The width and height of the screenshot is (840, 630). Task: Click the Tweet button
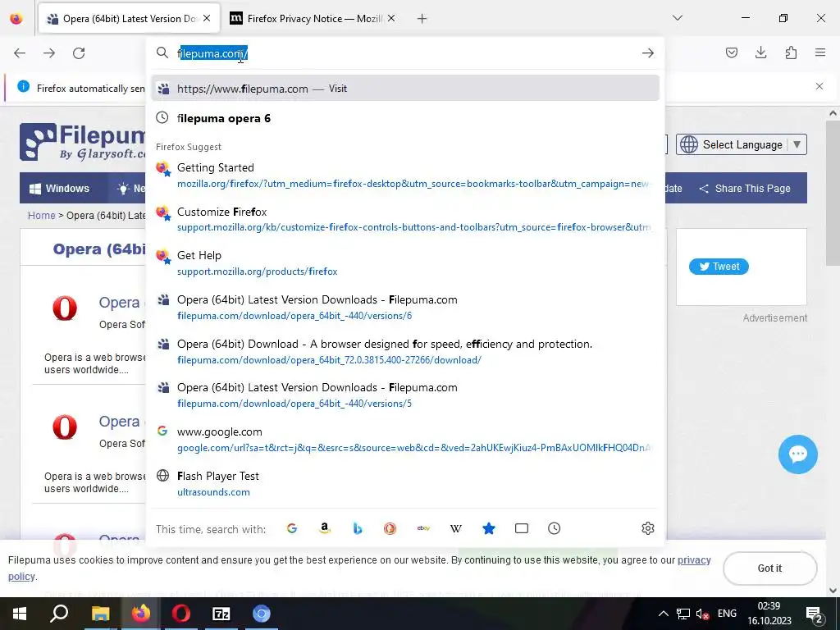point(719,267)
